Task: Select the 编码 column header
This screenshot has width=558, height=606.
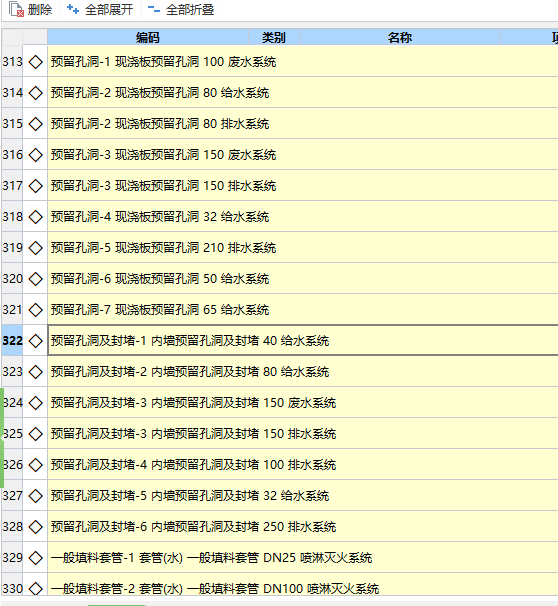Action: pos(148,37)
